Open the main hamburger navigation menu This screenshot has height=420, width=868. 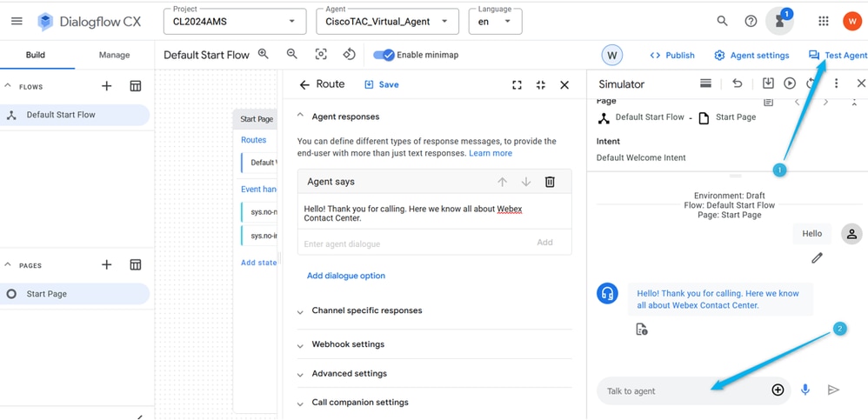point(17,21)
